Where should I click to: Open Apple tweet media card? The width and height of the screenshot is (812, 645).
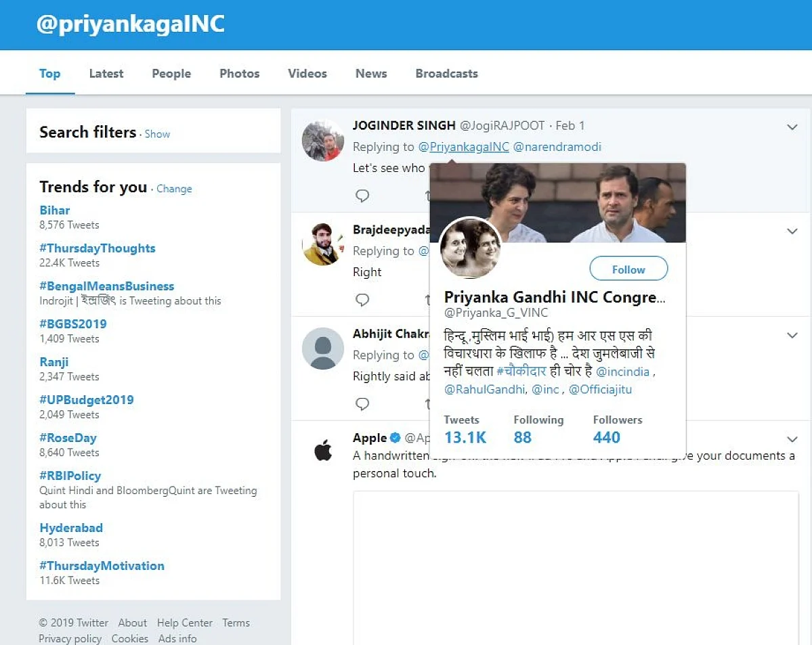pos(576,568)
